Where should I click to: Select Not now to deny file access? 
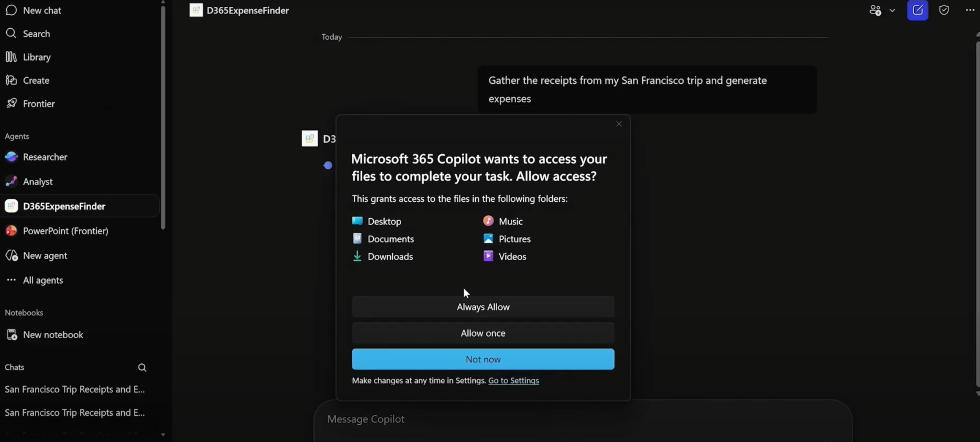pos(482,359)
